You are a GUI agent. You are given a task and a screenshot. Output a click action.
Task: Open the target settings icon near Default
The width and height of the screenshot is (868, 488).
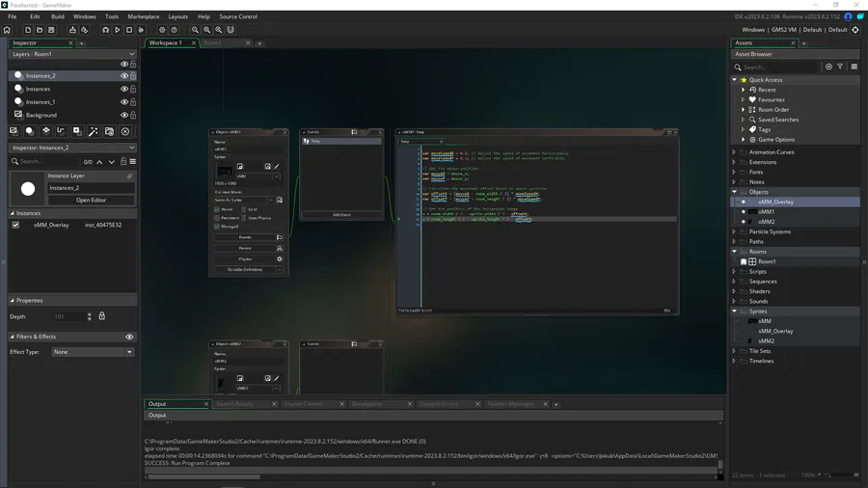[855, 30]
